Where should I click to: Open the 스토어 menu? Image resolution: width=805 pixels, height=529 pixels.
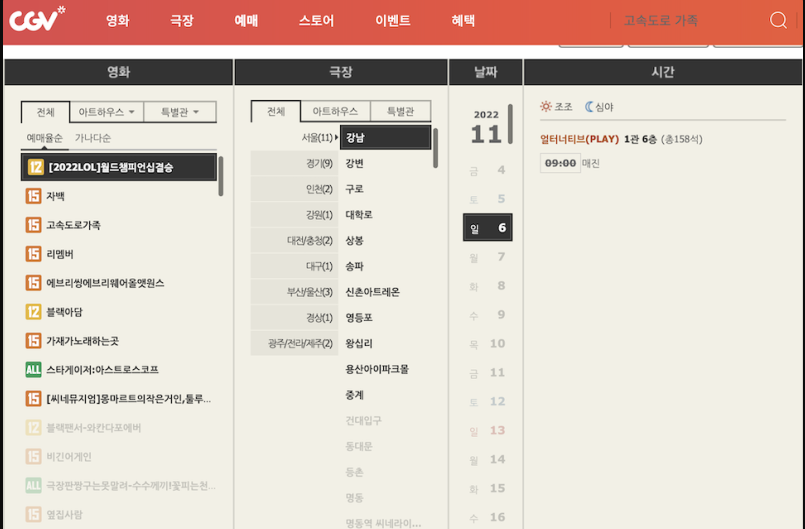[316, 21]
